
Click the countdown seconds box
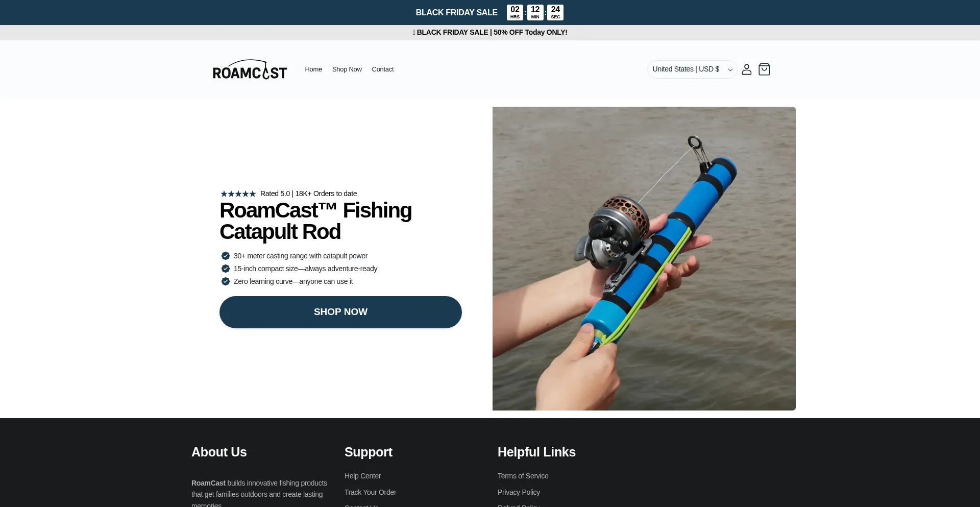point(555,12)
